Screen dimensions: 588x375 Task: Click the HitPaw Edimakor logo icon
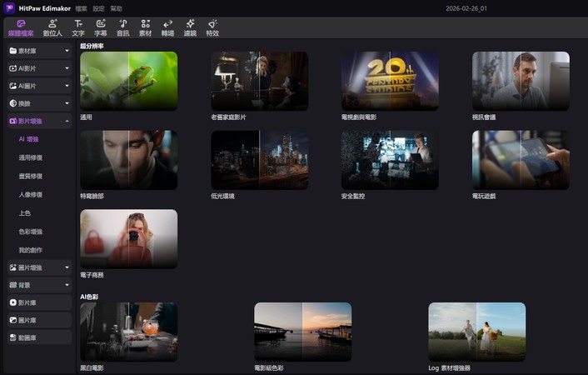coord(9,7)
